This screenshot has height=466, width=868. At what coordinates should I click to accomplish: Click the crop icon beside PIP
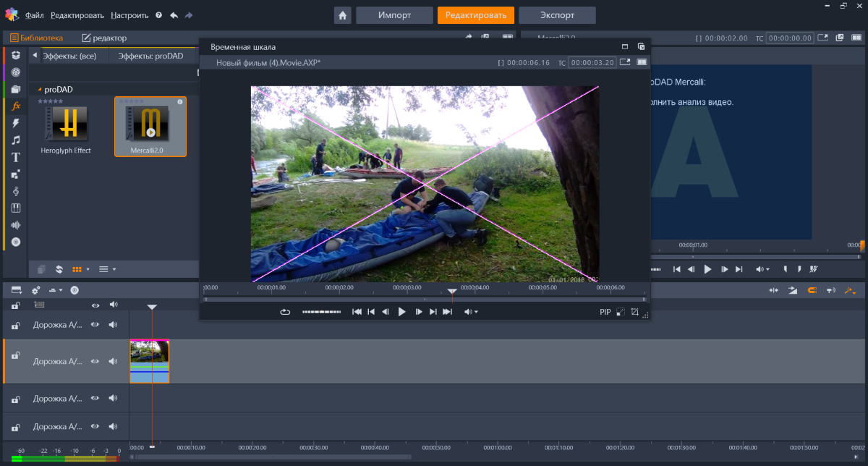tap(634, 312)
